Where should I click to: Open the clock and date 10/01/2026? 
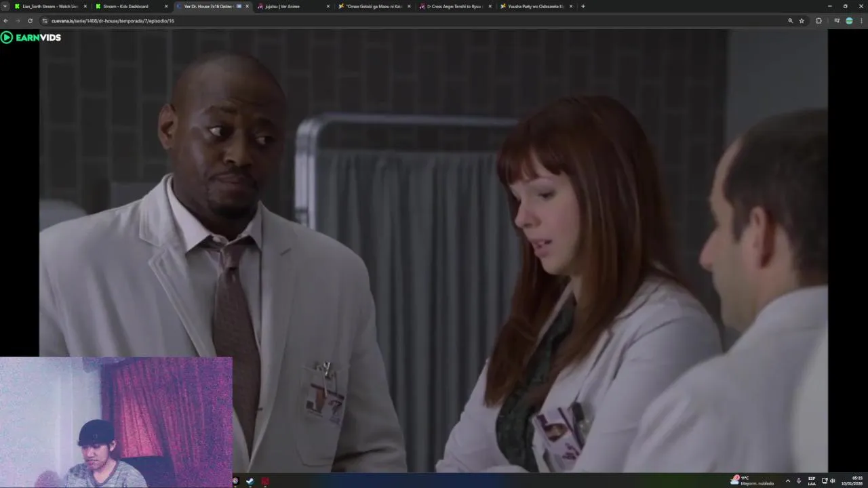point(852,481)
